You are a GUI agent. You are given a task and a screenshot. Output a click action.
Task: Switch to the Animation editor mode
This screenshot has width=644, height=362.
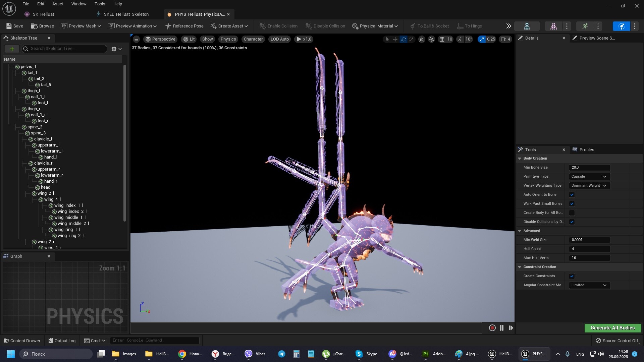tap(585, 26)
